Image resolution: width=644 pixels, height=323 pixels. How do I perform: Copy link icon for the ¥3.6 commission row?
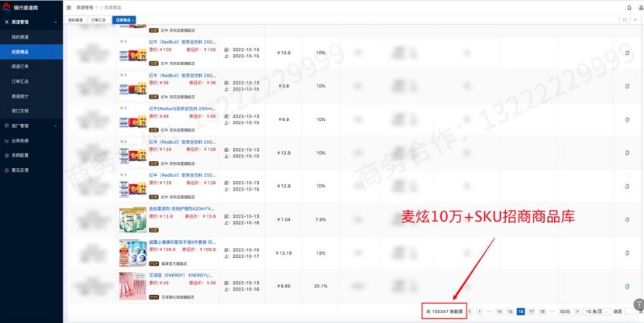pos(627,86)
